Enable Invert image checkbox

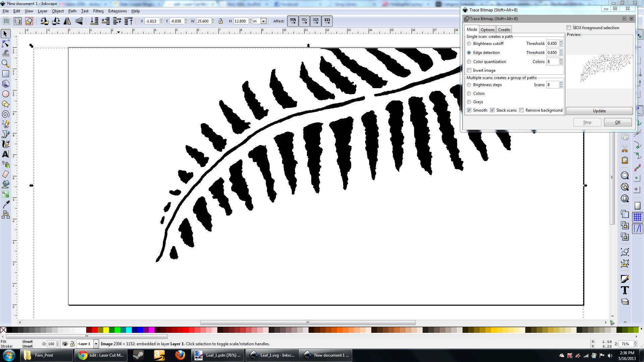coord(469,70)
